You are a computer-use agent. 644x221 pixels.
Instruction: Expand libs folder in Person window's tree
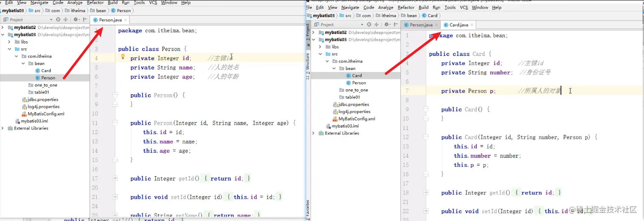click(x=10, y=42)
